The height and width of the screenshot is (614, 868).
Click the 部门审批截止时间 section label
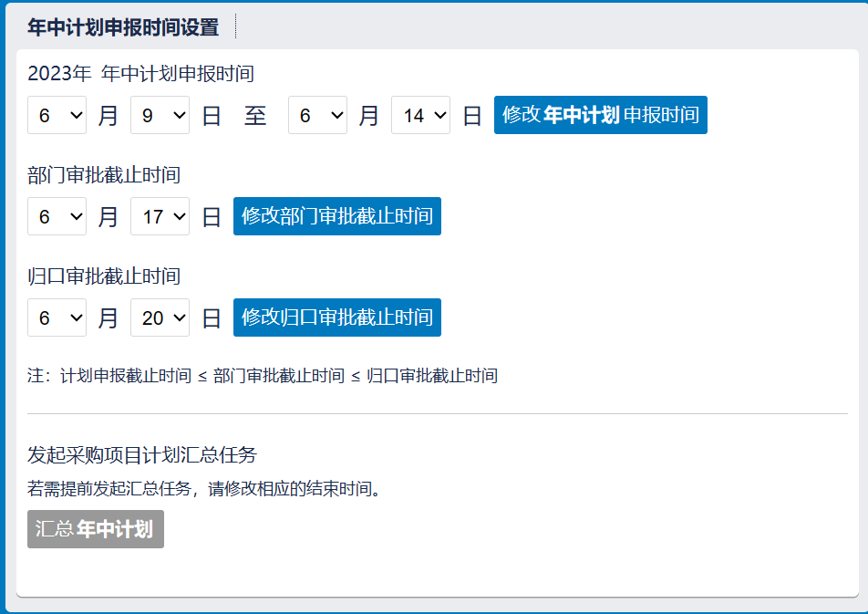(x=104, y=175)
